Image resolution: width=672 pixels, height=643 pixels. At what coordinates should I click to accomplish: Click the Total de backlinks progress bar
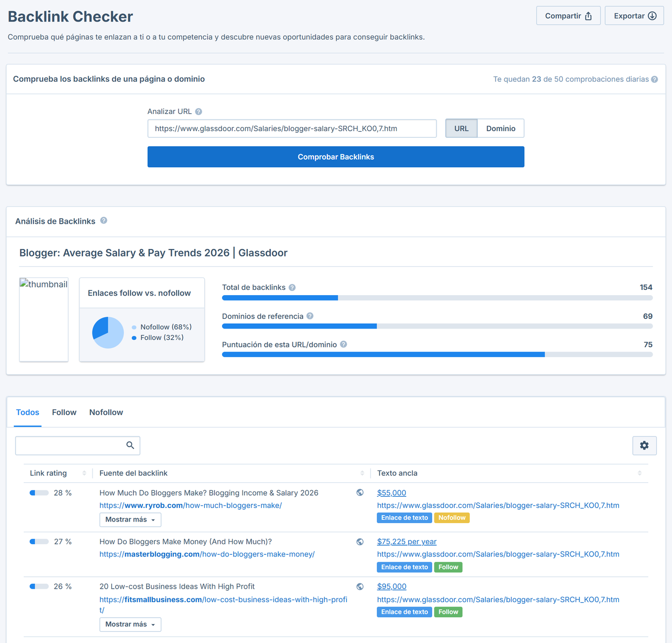click(x=437, y=298)
